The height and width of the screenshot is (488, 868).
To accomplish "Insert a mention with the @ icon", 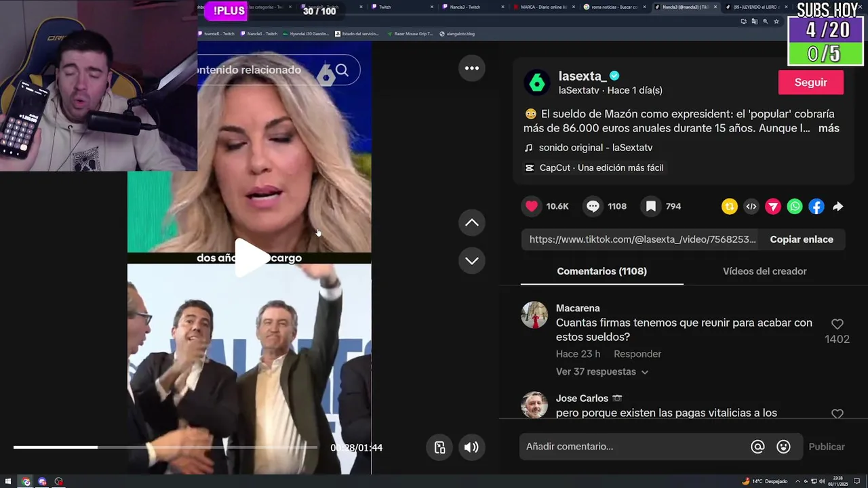I will point(757,447).
